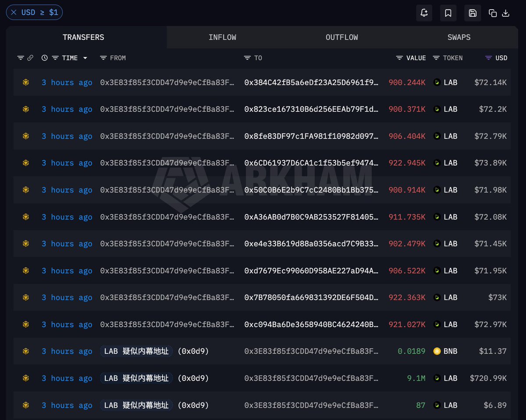Open the TOKEN column filter

point(436,58)
